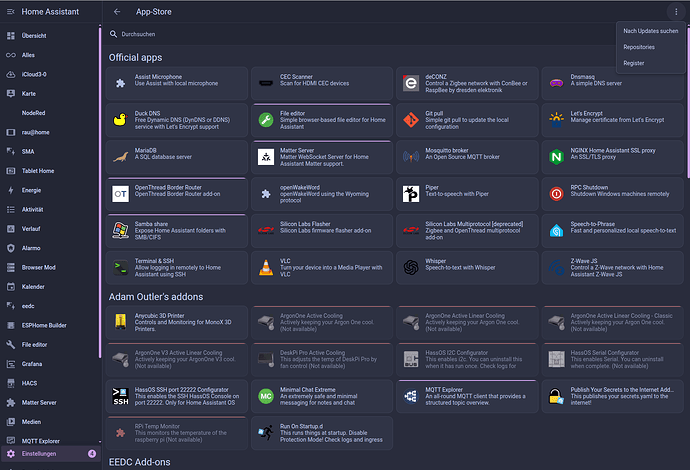Click the VLC traffic cone icon
Viewport: 690px width, 470px height.
(266, 268)
